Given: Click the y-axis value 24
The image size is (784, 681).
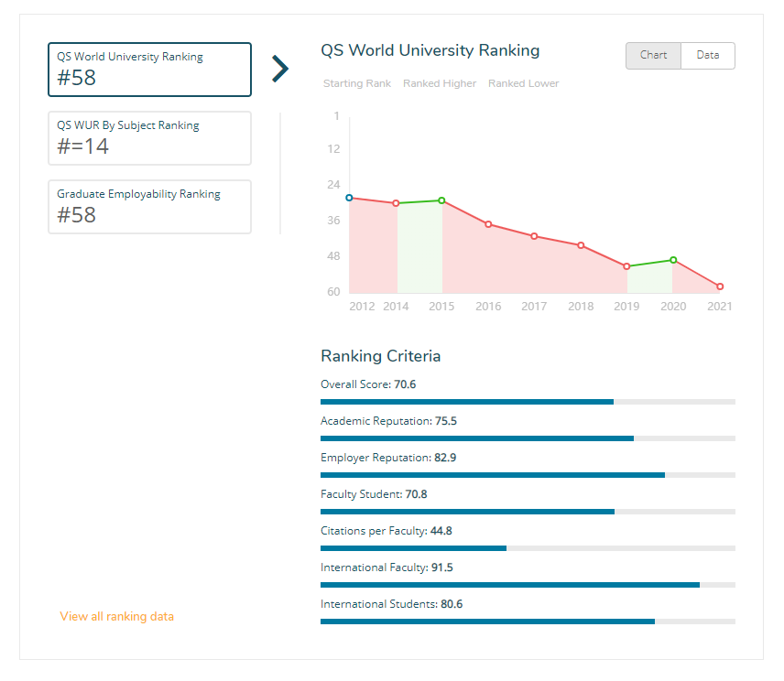Looking at the screenshot, I should click(x=333, y=185).
